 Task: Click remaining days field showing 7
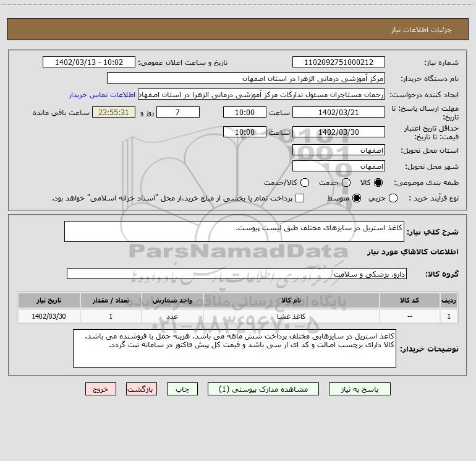178,112
